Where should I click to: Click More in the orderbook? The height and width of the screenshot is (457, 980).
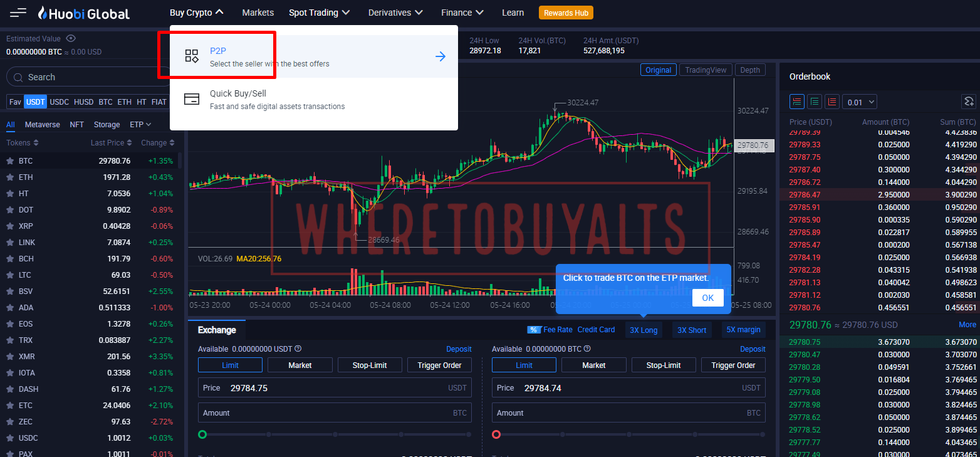pyautogui.click(x=967, y=325)
